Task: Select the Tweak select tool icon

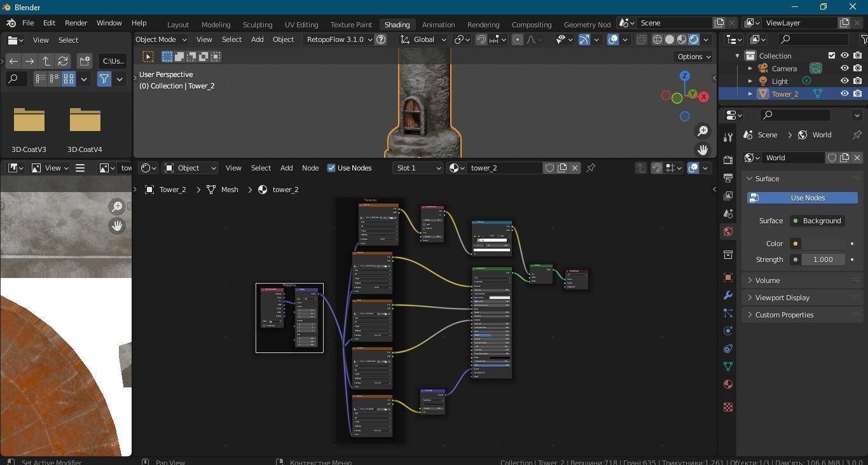Action: (148, 57)
